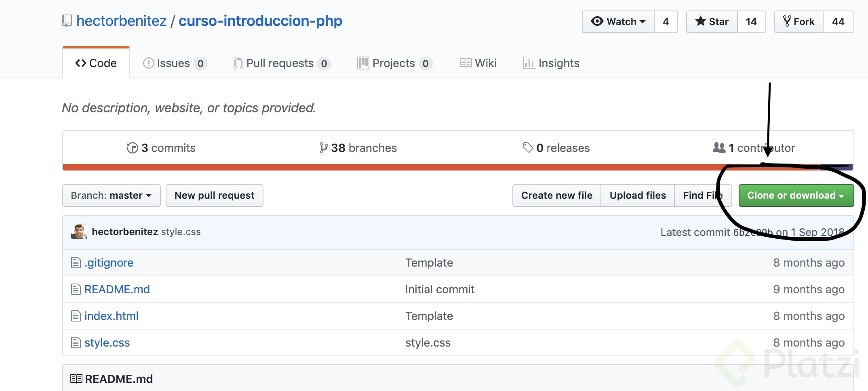
Task: Click file icon next to index.html
Action: (x=76, y=316)
